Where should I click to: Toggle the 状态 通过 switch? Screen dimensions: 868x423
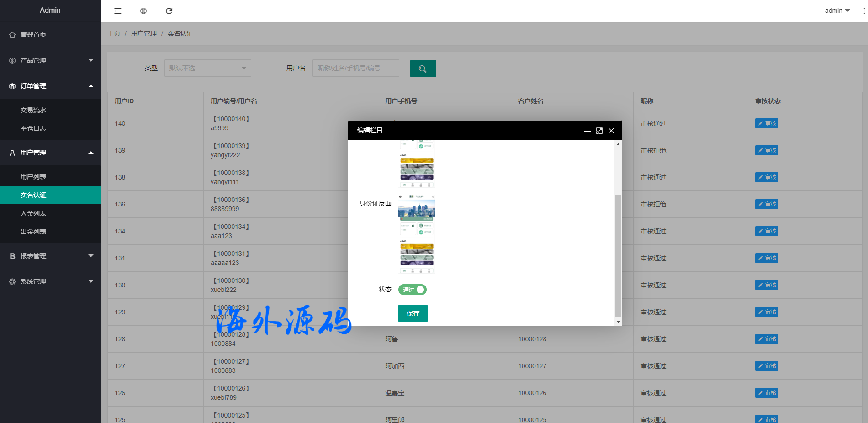tap(412, 290)
